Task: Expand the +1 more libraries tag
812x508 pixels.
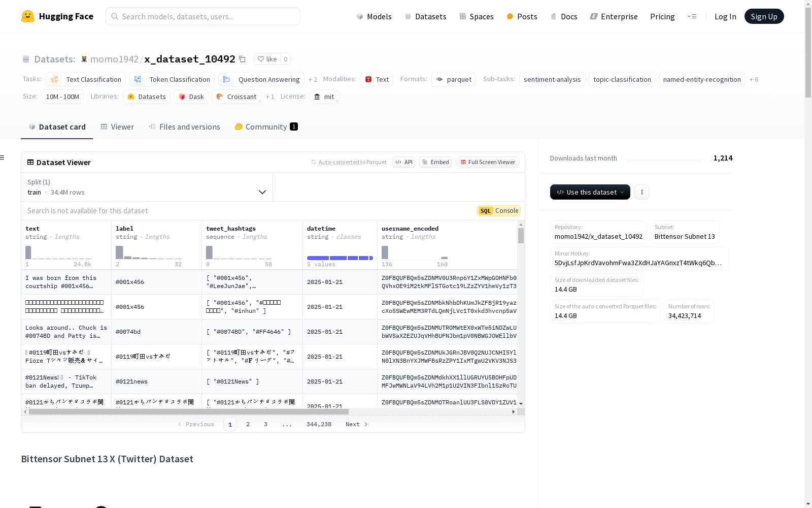Action: tap(270, 97)
